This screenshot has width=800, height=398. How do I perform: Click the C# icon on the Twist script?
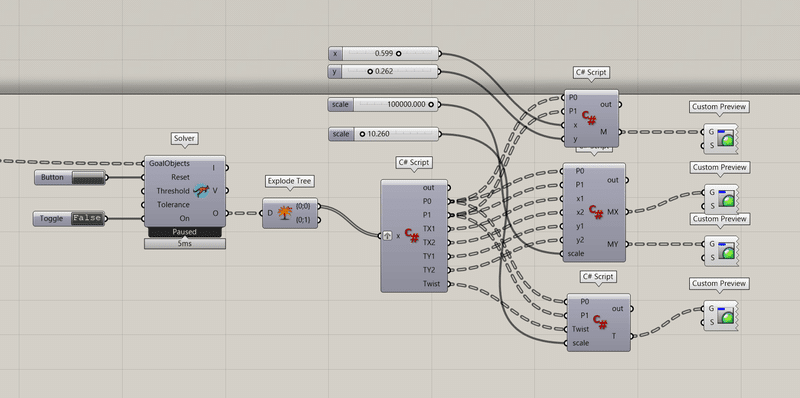point(600,322)
